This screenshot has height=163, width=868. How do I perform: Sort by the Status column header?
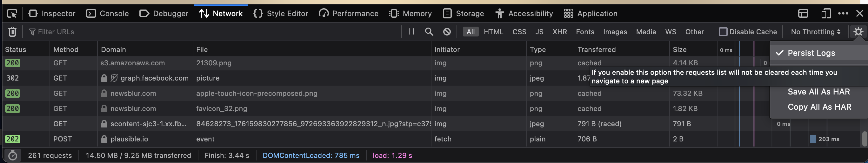16,49
